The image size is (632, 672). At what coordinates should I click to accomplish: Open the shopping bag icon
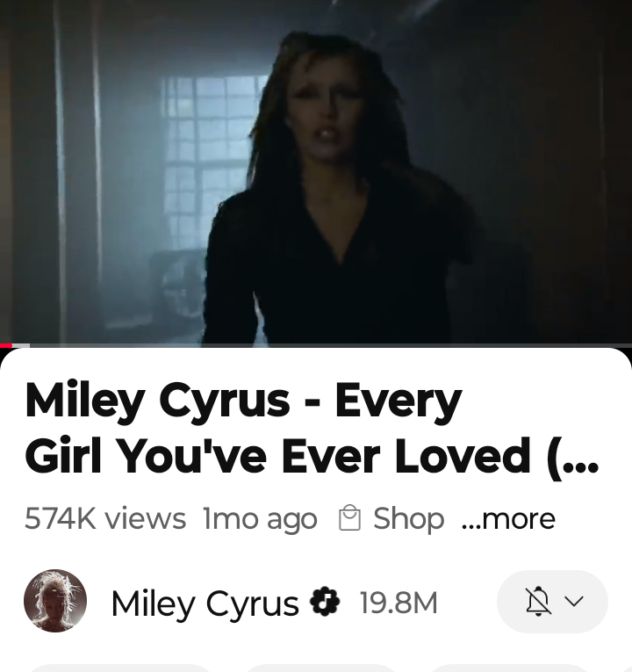click(349, 518)
